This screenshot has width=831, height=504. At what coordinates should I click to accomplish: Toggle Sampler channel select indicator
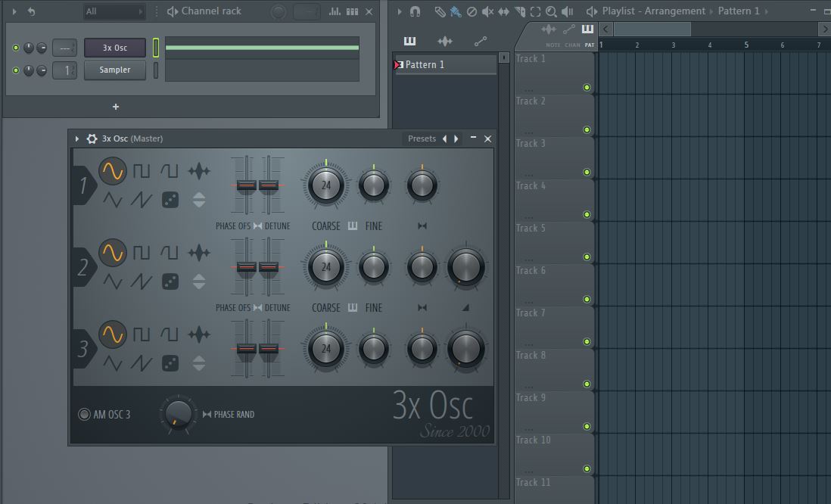pyautogui.click(x=156, y=70)
